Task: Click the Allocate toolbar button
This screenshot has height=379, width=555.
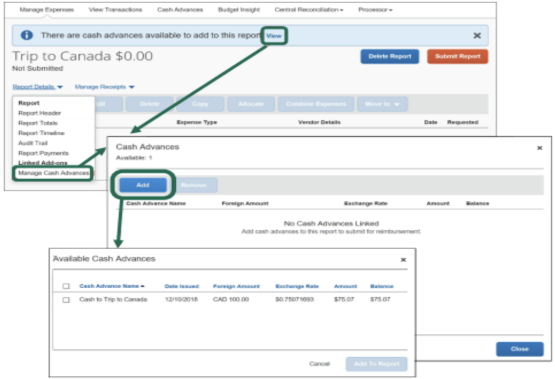Action: tap(251, 104)
